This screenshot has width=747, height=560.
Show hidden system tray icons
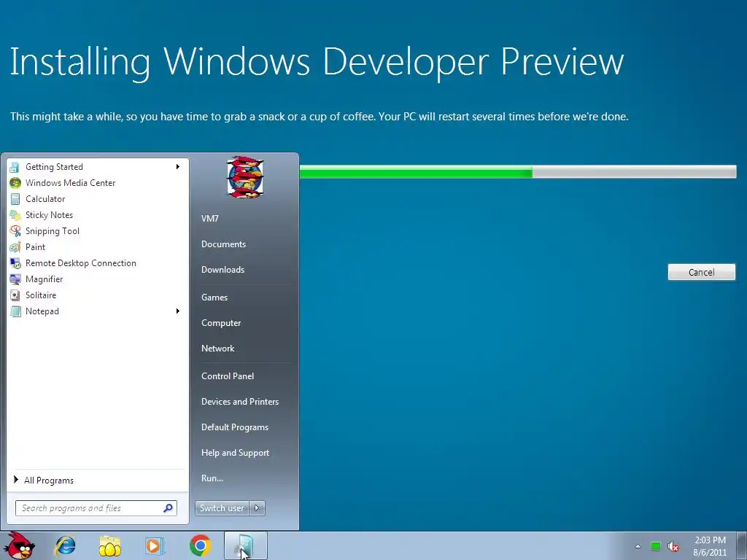point(638,547)
